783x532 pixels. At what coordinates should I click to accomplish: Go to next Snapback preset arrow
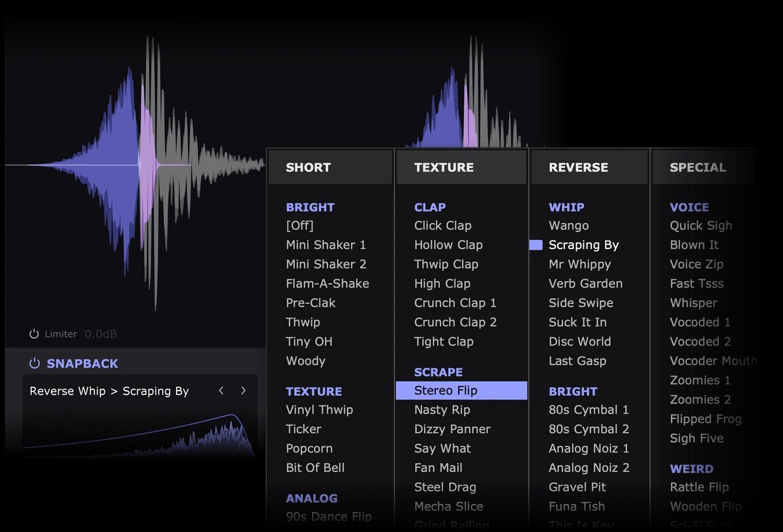pyautogui.click(x=243, y=391)
